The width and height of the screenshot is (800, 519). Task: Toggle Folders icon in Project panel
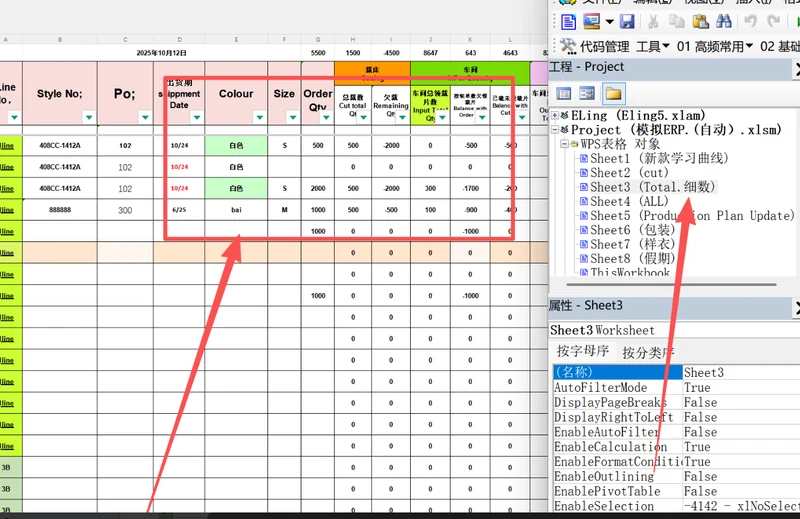pyautogui.click(x=613, y=93)
